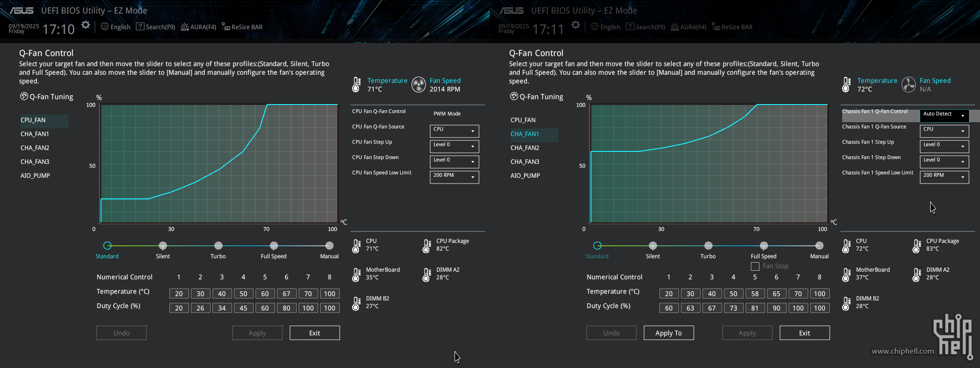Select Full Speed profile in left window
The width and height of the screenshot is (980, 368).
tap(274, 246)
